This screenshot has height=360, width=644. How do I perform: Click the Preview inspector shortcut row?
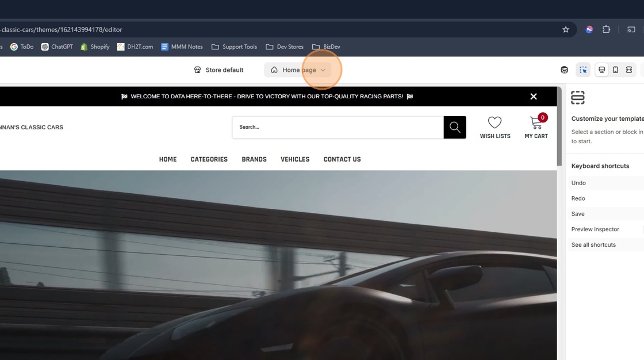pyautogui.click(x=606, y=229)
